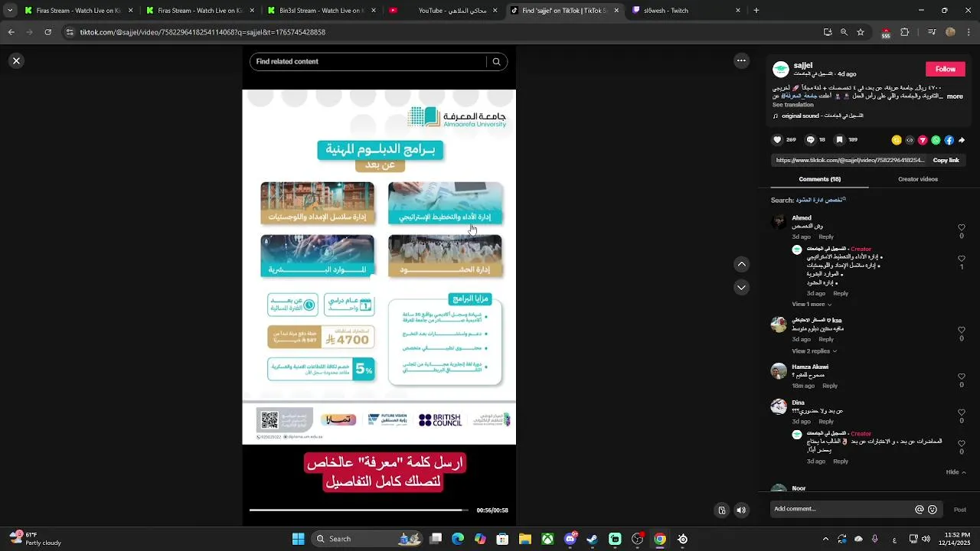Like creator's reply under Dina's comment

pyautogui.click(x=962, y=442)
